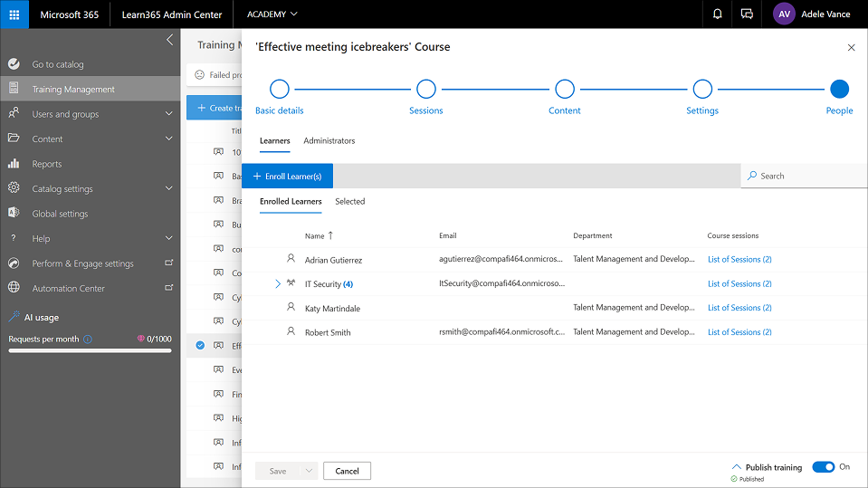Select the Enrolled Learners tab
This screenshot has width=868, height=488.
pyautogui.click(x=291, y=202)
